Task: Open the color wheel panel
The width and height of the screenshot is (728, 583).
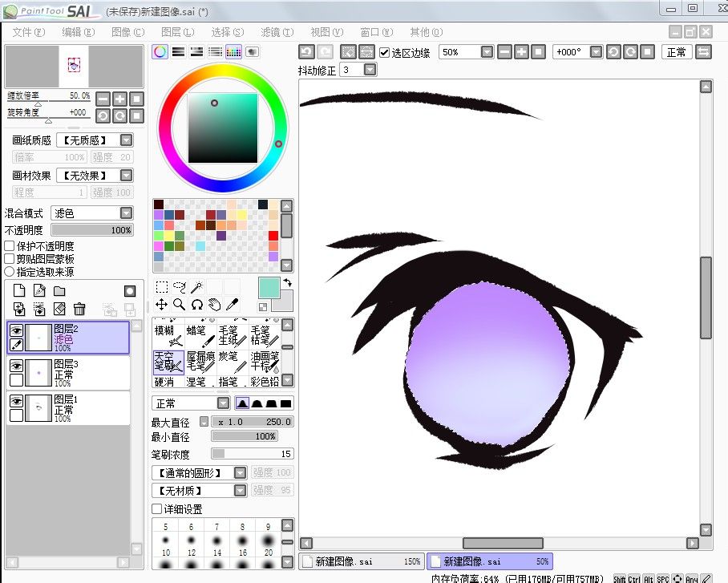Action: [160, 51]
